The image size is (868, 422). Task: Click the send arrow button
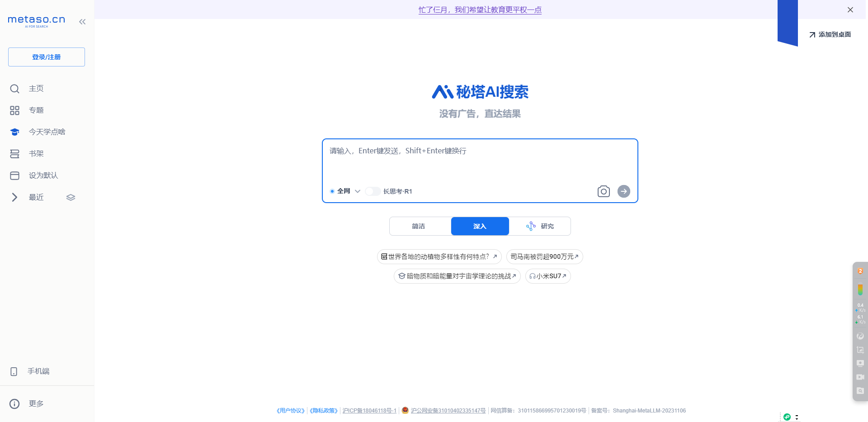(x=624, y=191)
